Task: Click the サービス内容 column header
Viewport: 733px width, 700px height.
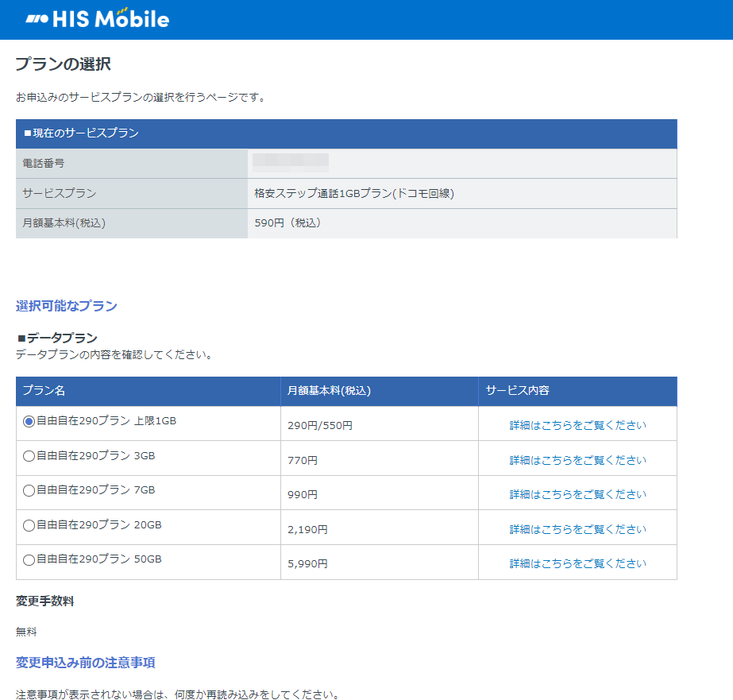Action: tap(518, 391)
